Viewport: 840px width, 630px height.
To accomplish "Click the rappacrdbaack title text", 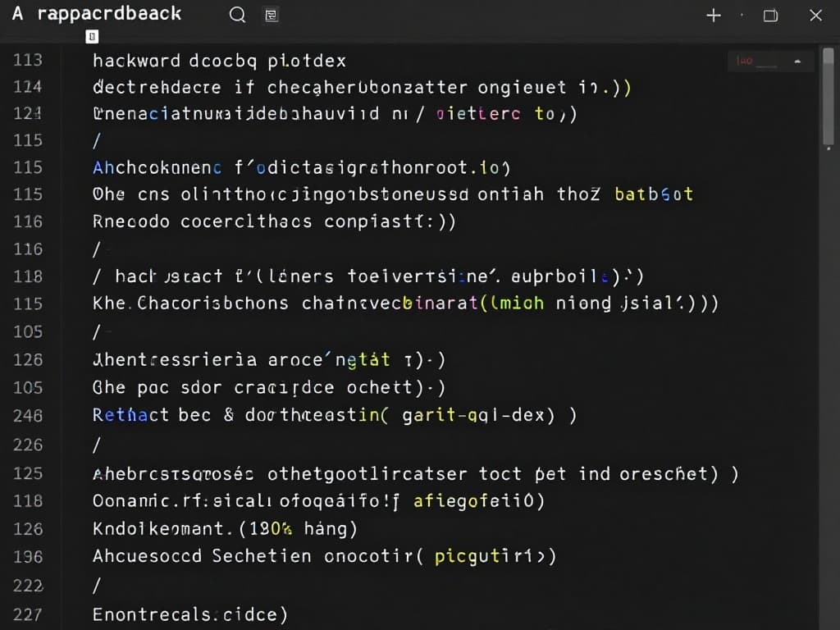I will (x=109, y=13).
